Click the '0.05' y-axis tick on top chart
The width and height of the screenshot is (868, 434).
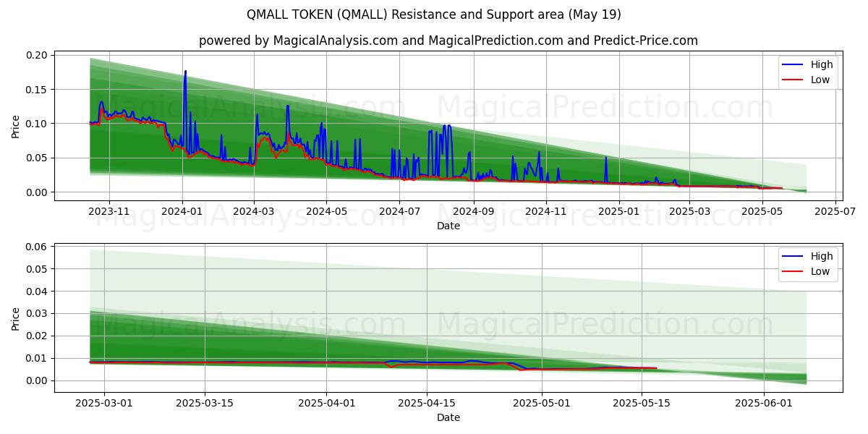[x=38, y=158]
